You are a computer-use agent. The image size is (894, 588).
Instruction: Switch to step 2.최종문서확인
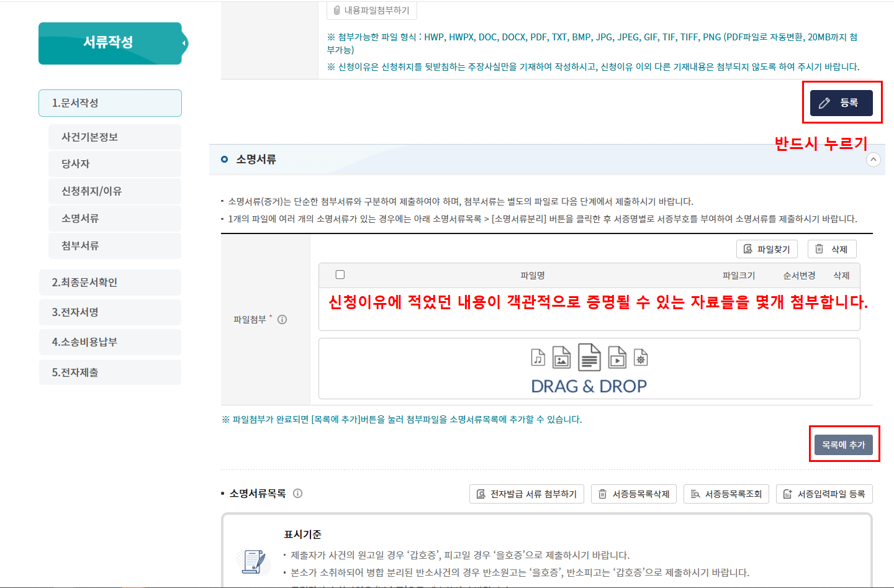[110, 283]
